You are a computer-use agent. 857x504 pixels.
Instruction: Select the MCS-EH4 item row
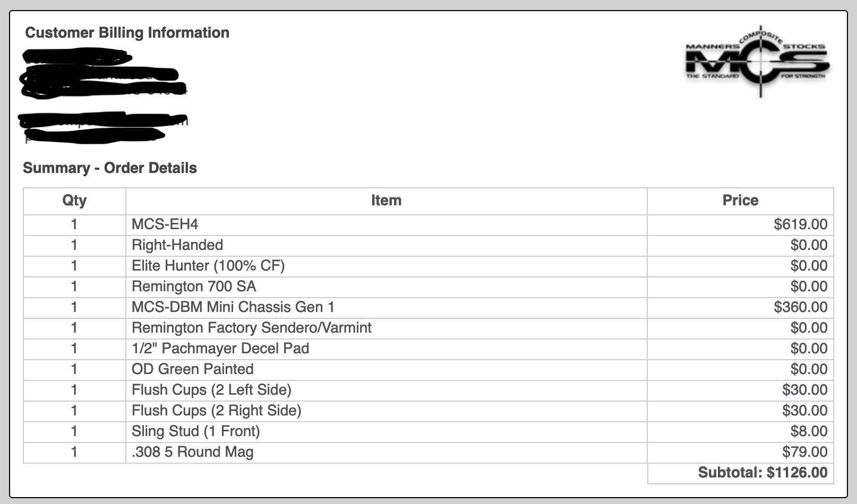pyautogui.click(x=428, y=224)
